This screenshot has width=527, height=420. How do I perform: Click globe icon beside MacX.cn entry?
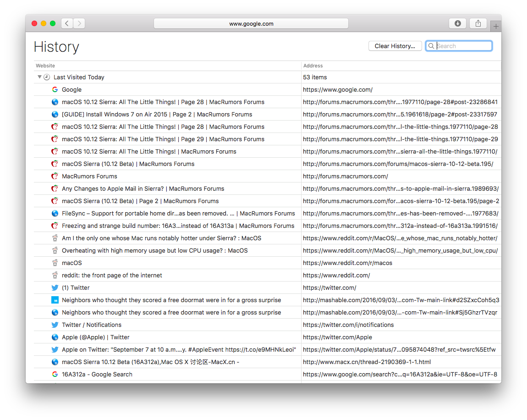pos(55,362)
